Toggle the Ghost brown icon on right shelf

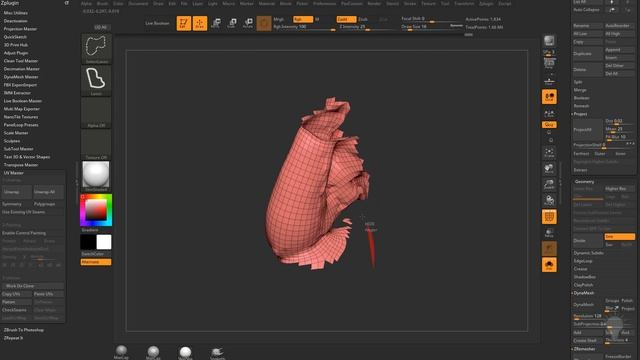549,249
